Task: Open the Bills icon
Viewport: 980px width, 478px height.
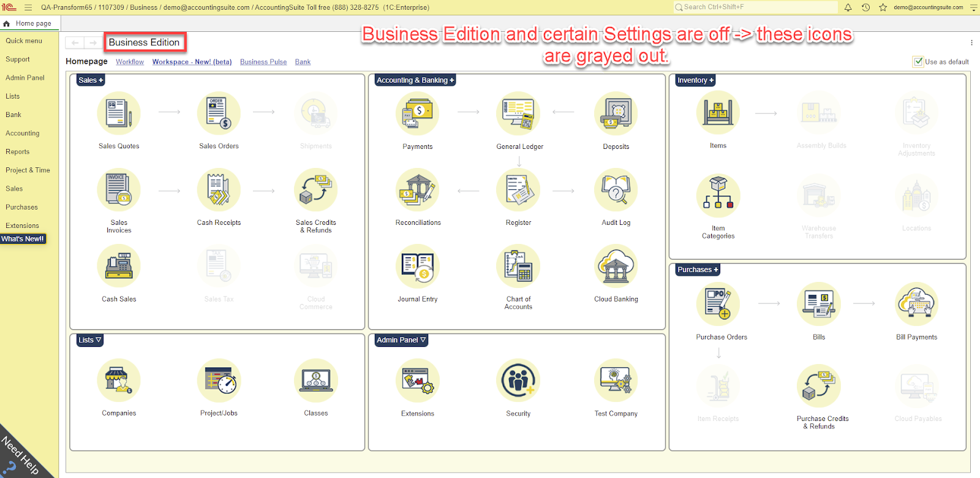Action: tap(819, 304)
